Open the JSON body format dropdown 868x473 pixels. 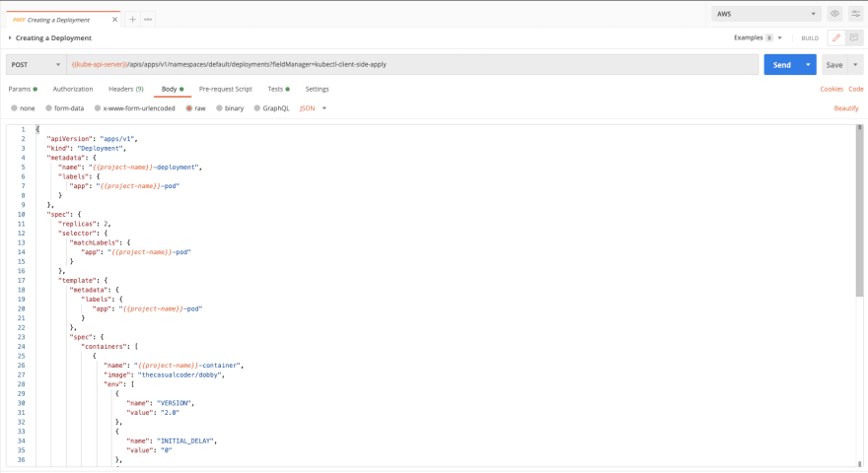(x=313, y=108)
